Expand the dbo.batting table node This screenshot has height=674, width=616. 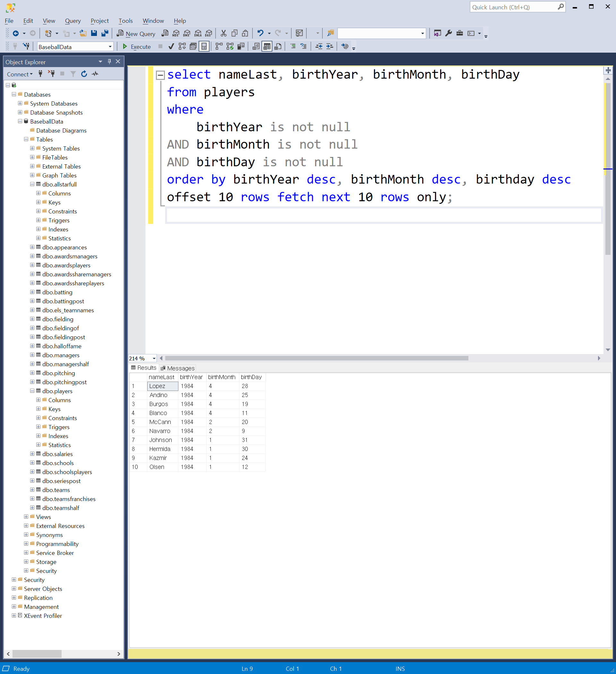(32, 292)
